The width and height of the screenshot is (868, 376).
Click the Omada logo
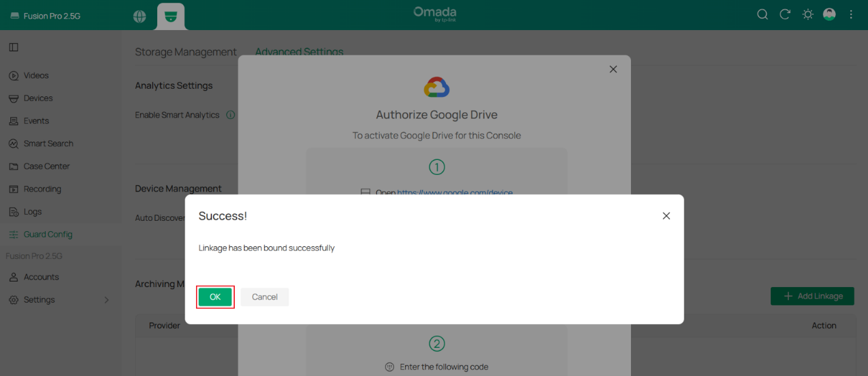pos(435,14)
